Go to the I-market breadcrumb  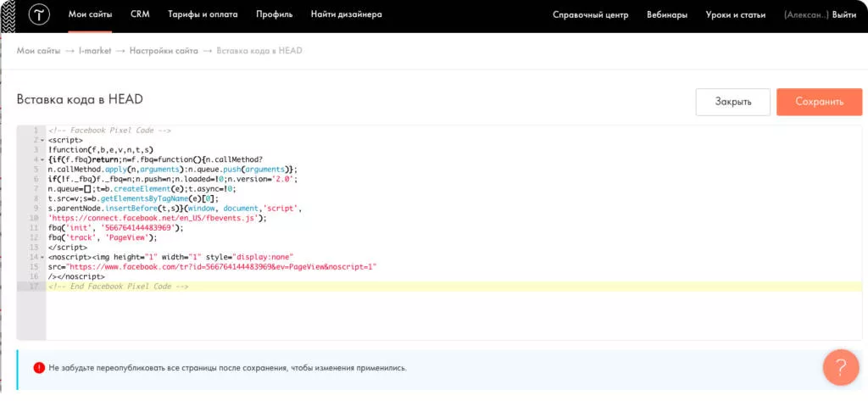coord(95,51)
